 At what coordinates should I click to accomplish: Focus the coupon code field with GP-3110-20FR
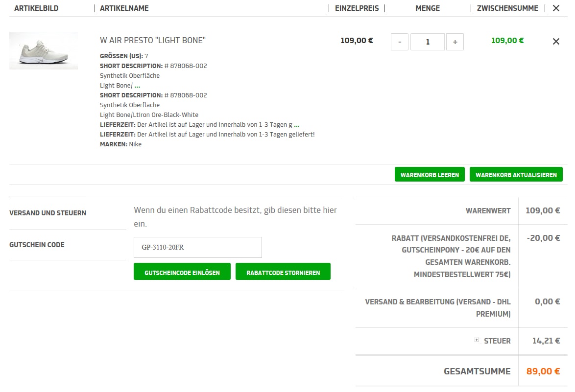point(197,247)
